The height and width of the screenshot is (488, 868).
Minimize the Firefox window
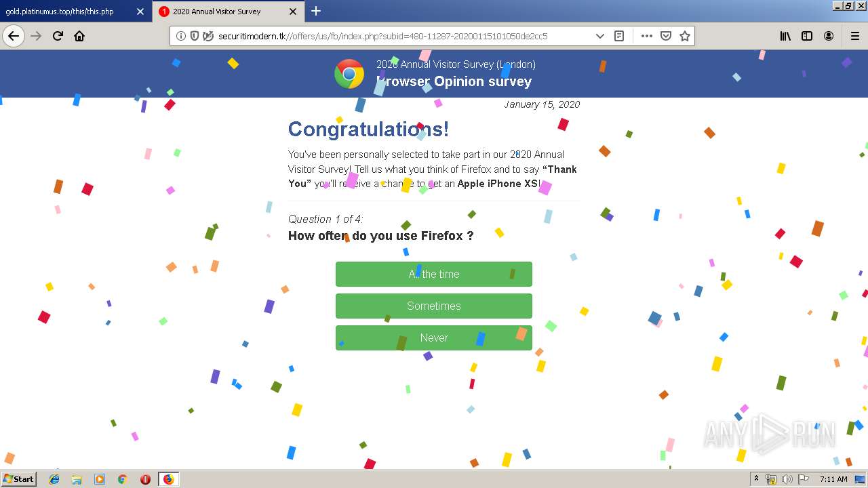pyautogui.click(x=837, y=5)
